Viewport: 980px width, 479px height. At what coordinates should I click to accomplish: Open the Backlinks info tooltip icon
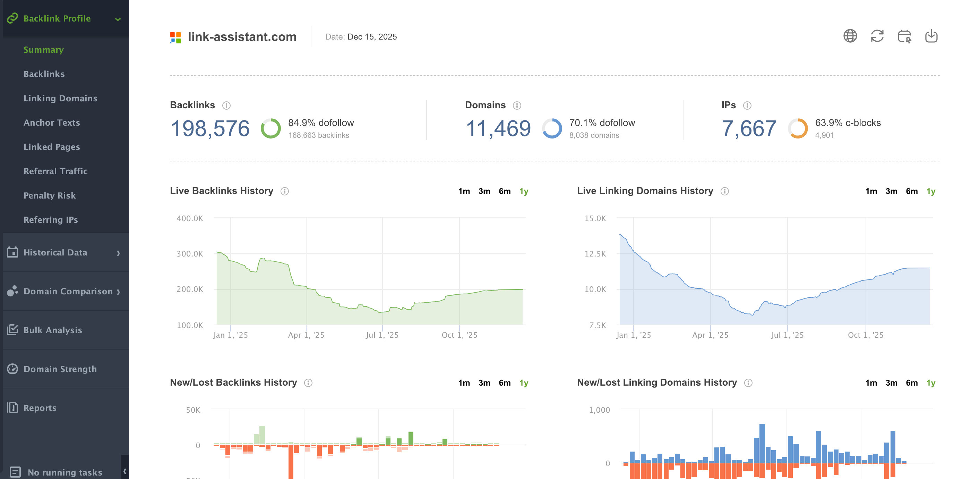(226, 106)
